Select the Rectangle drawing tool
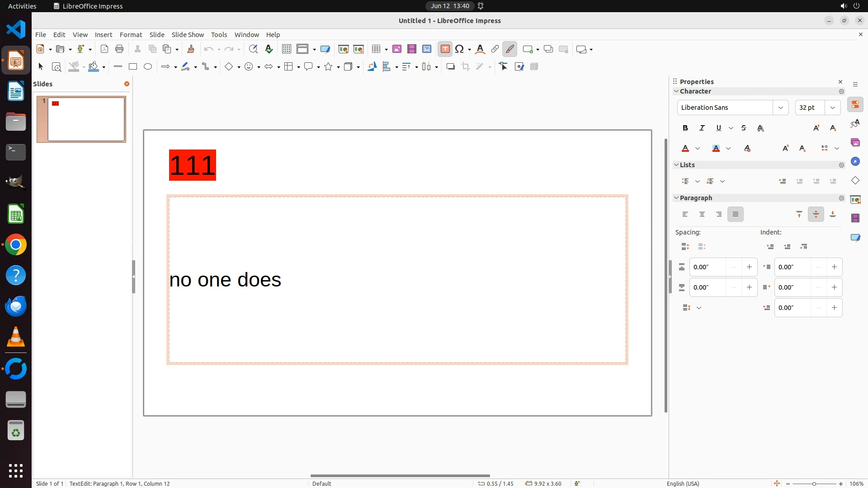The width and height of the screenshot is (868, 488). (x=133, y=67)
